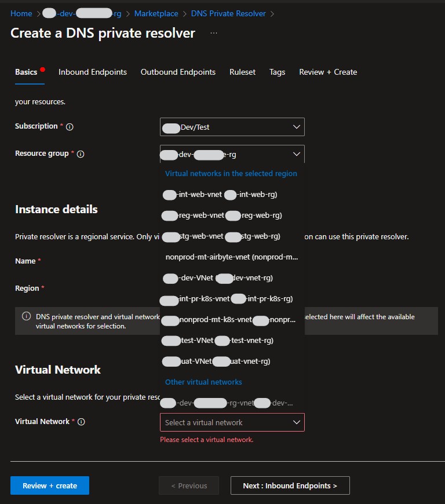Click the Next: Inbound Endpoints button
The width and height of the screenshot is (445, 504).
point(290,485)
